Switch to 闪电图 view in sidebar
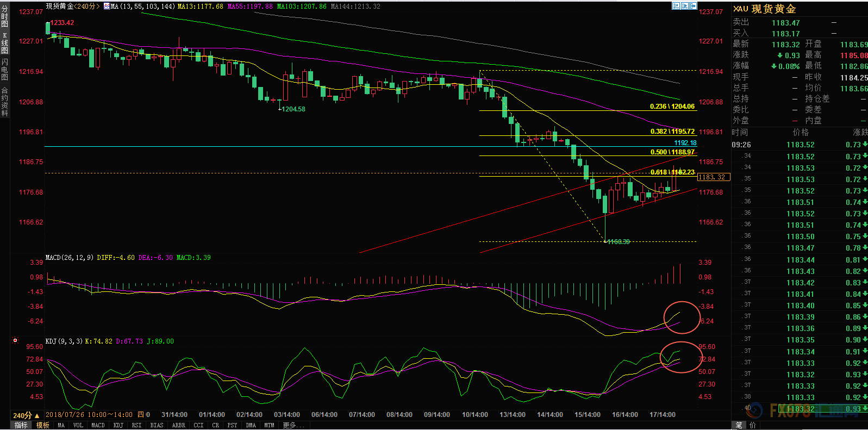This screenshot has height=430, width=868. (5, 70)
